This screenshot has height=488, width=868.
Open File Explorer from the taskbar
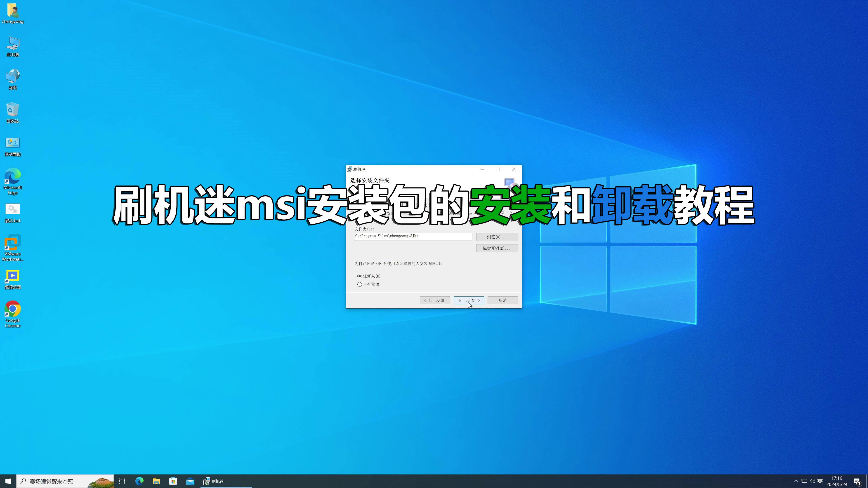(x=156, y=481)
